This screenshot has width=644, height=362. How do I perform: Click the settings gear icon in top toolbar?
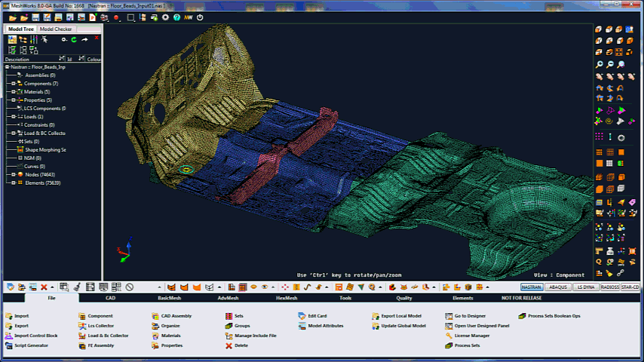(165, 17)
